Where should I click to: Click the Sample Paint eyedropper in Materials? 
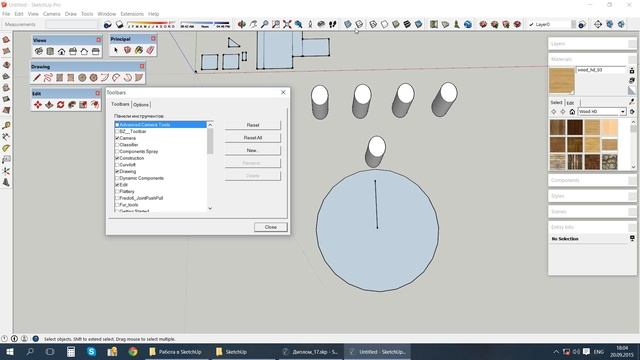(x=632, y=101)
